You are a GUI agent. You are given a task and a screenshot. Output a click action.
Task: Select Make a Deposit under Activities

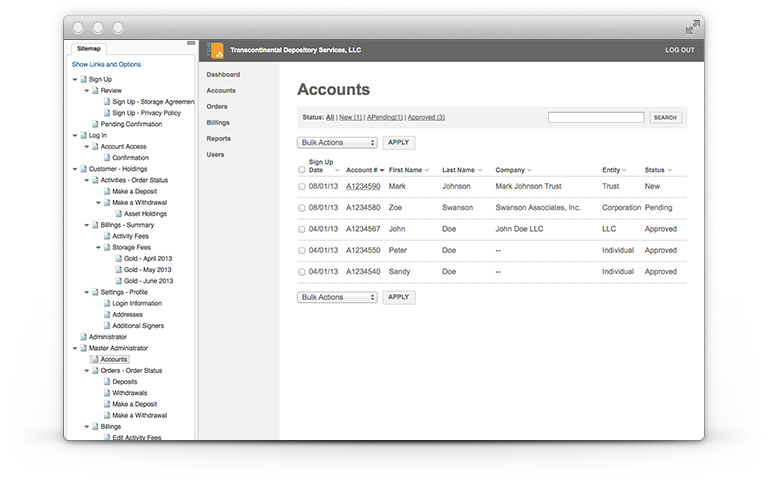coord(135,192)
